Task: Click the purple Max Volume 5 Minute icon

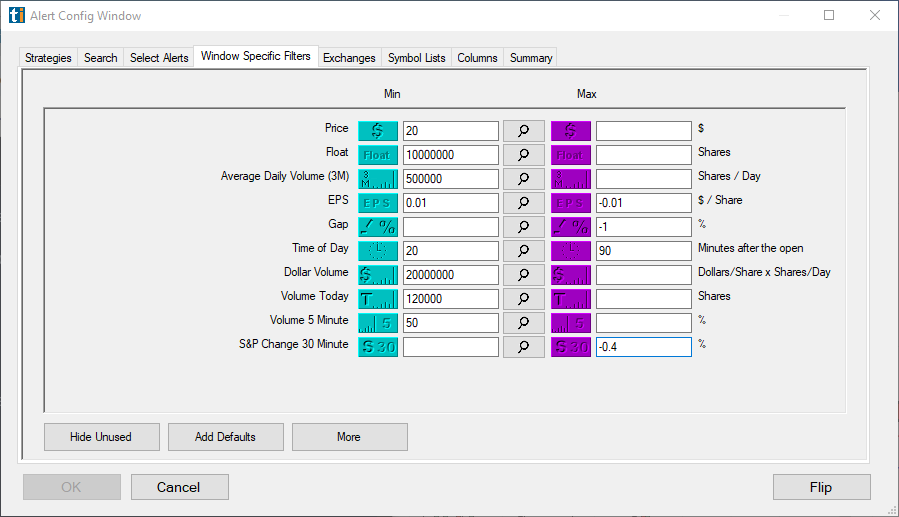Action: [x=570, y=323]
